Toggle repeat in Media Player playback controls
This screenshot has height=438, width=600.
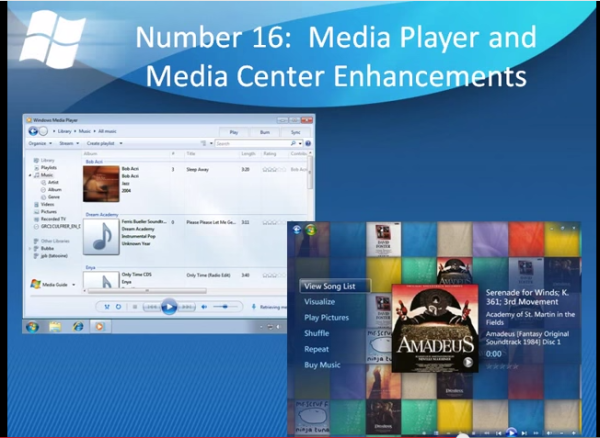pyautogui.click(x=118, y=307)
